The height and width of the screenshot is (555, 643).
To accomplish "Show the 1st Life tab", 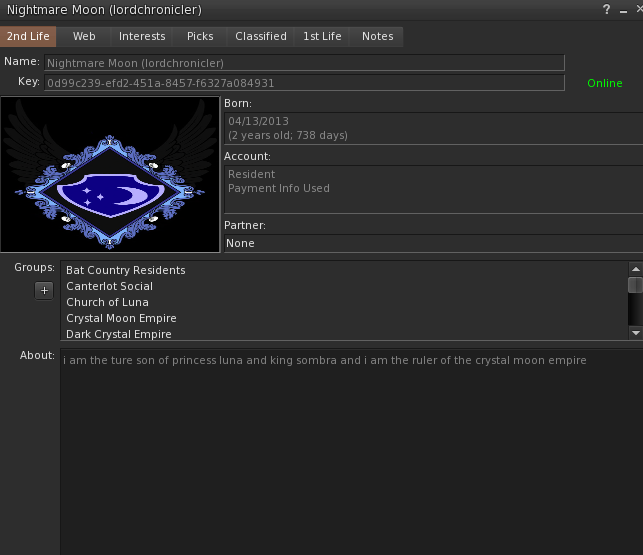I will click(322, 36).
